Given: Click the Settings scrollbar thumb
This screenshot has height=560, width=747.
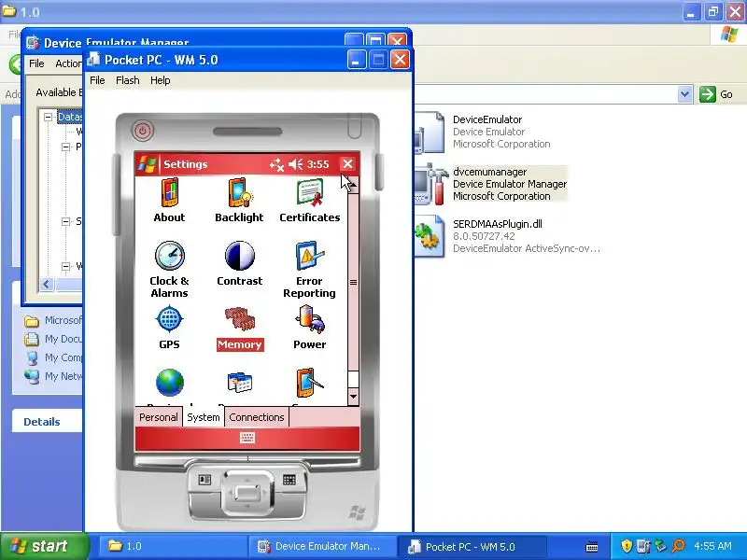Looking at the screenshot, I should coord(354,282).
